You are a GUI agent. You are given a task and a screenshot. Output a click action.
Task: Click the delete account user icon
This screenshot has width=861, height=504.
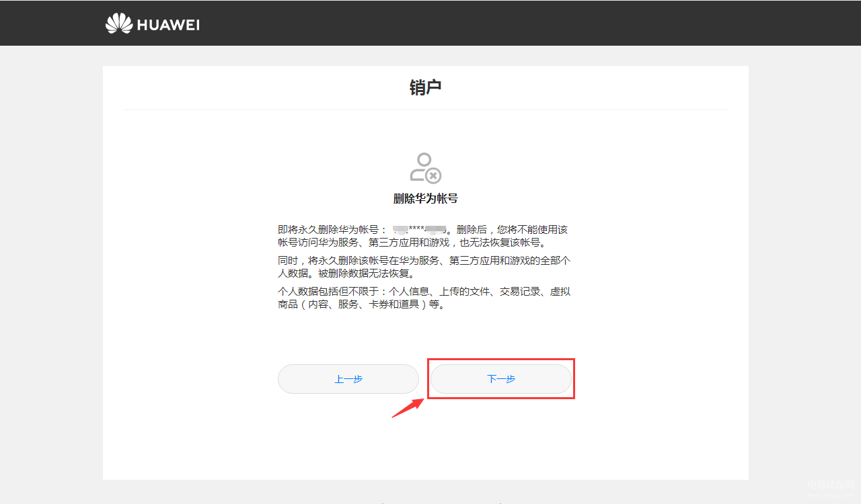pos(426,168)
